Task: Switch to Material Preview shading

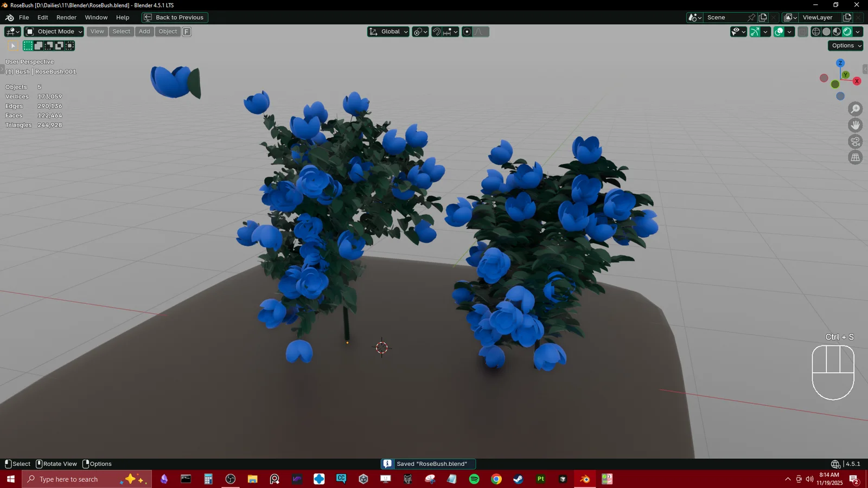Action: coord(836,31)
